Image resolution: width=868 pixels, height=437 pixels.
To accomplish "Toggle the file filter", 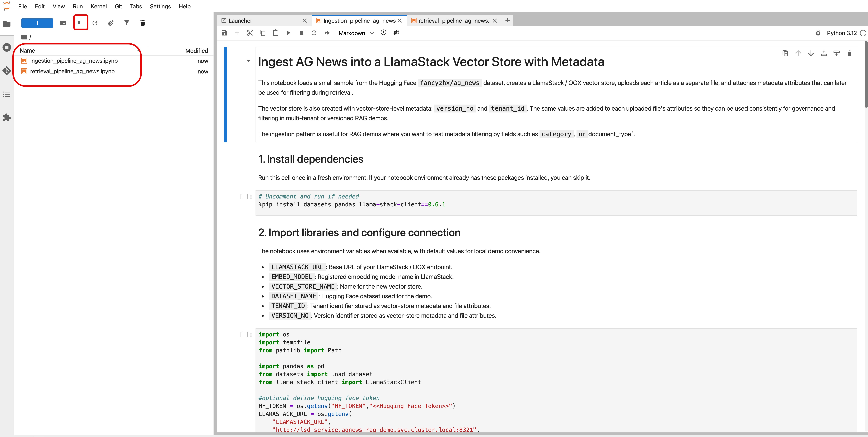I will point(127,23).
